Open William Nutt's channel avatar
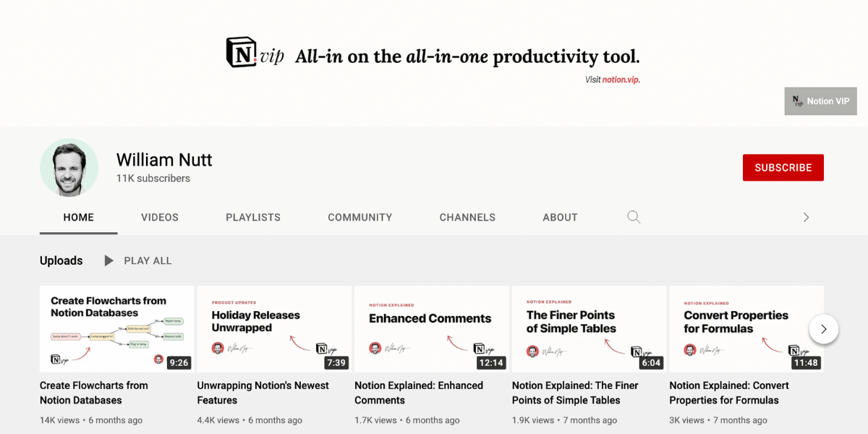 pyautogui.click(x=69, y=167)
